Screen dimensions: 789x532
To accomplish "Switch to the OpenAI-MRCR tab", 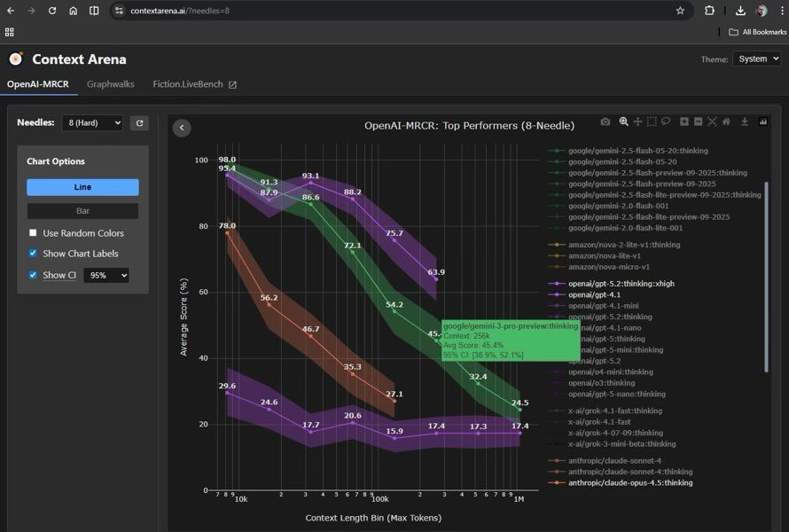I will [x=38, y=84].
